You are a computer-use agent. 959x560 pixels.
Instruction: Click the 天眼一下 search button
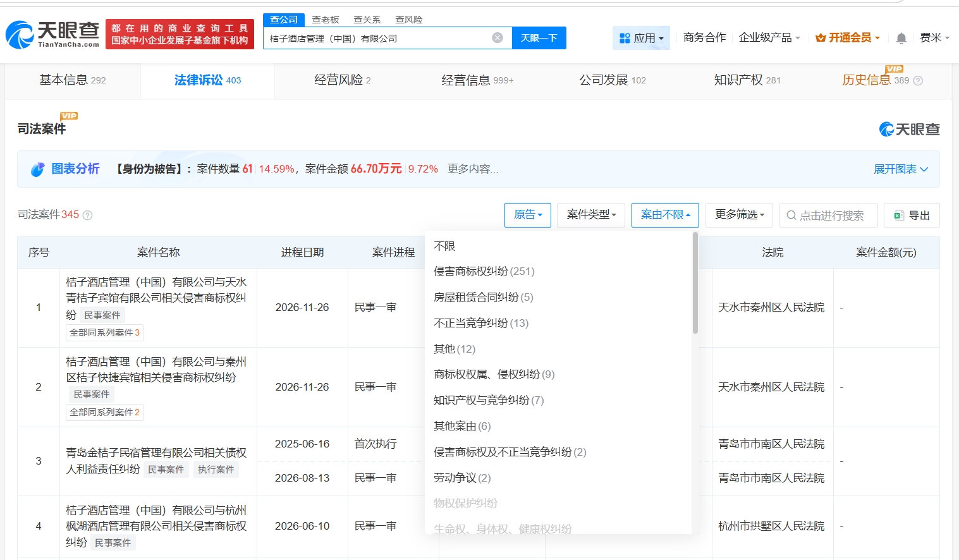(539, 38)
